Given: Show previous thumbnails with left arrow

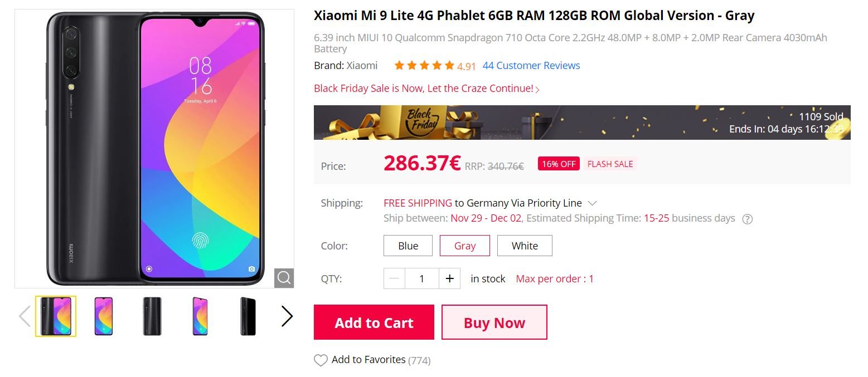Looking at the screenshot, I should tap(25, 316).
